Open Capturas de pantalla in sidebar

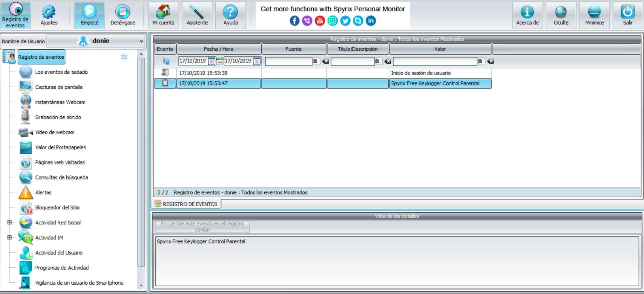click(x=59, y=87)
